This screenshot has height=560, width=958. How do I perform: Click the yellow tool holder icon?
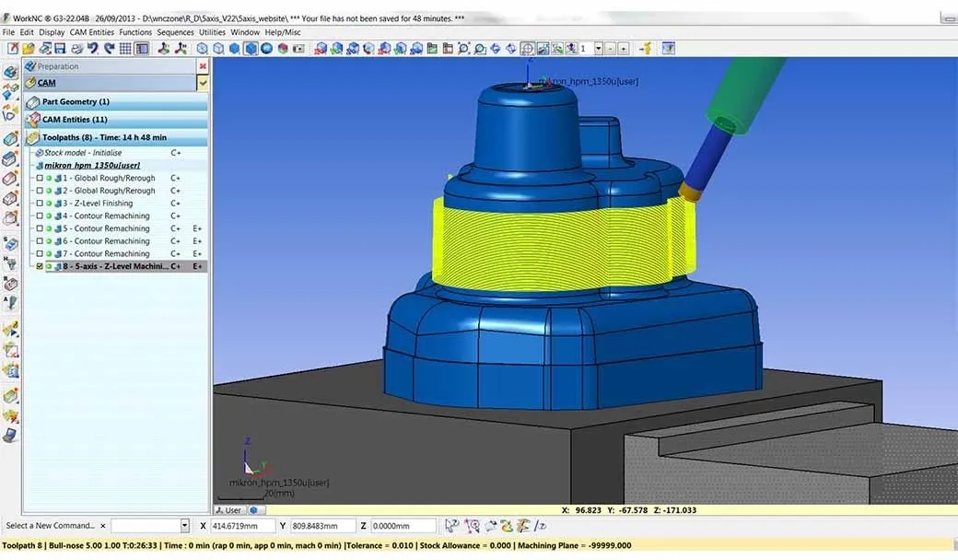point(647,48)
